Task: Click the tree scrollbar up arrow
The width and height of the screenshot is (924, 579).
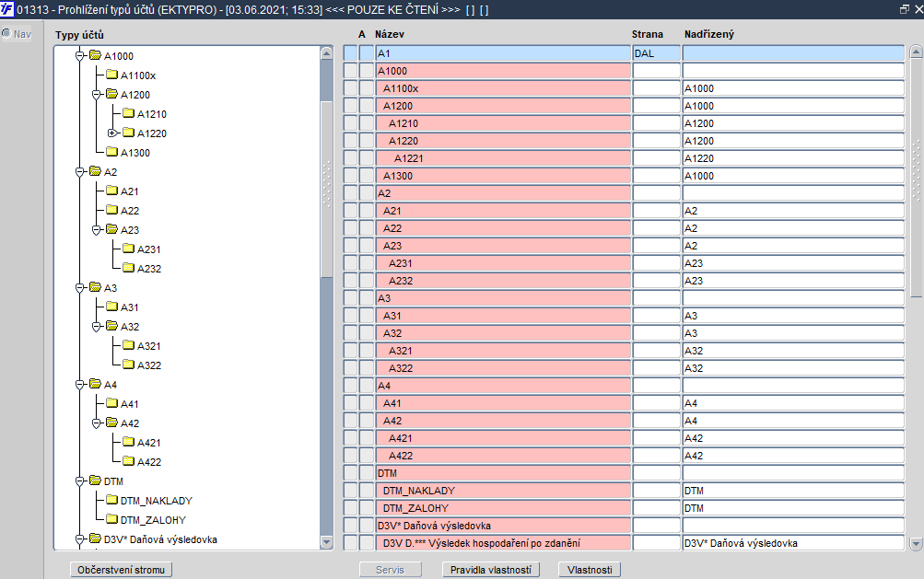Action: point(327,53)
